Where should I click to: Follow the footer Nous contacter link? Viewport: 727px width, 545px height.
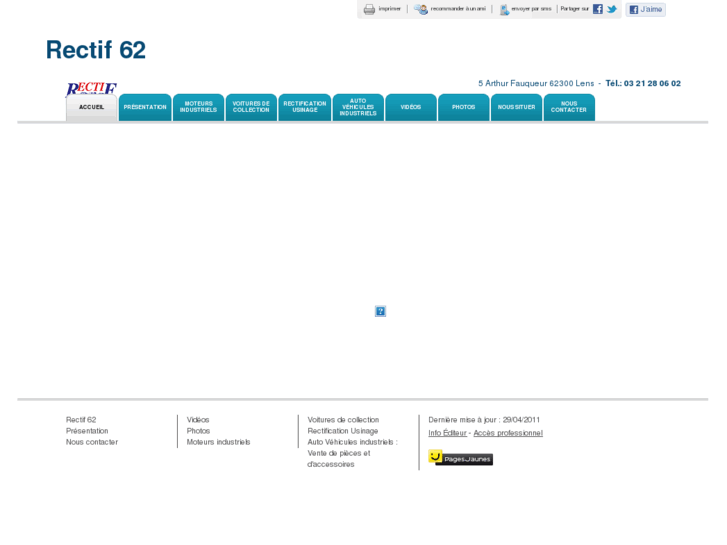coord(92,442)
